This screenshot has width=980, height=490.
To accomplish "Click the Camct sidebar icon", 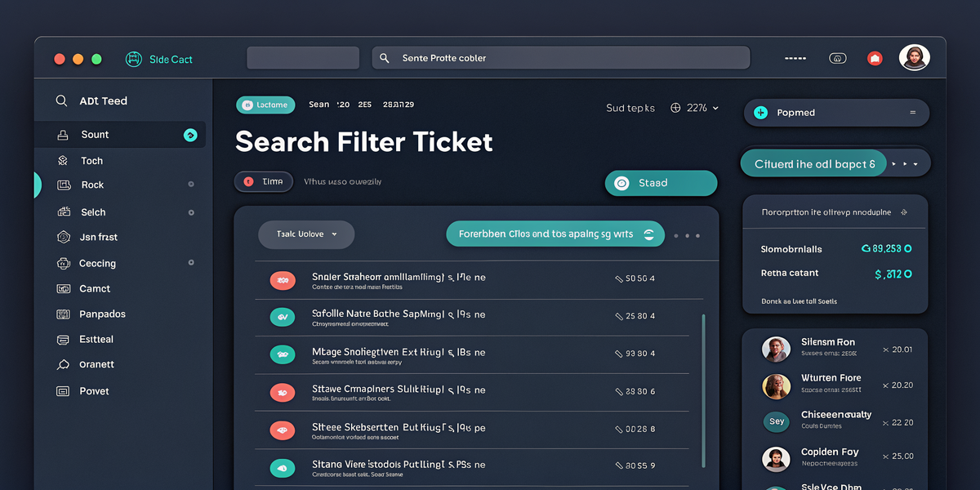I will (63, 288).
